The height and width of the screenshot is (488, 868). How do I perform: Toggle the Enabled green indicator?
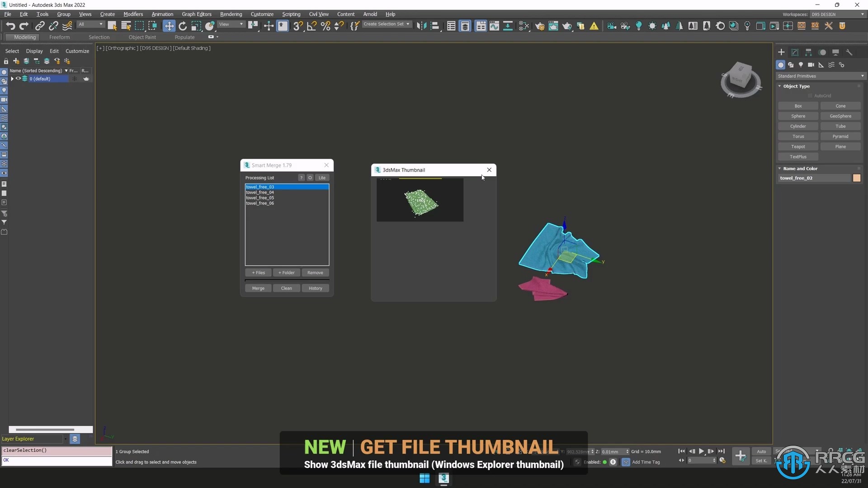[604, 462]
